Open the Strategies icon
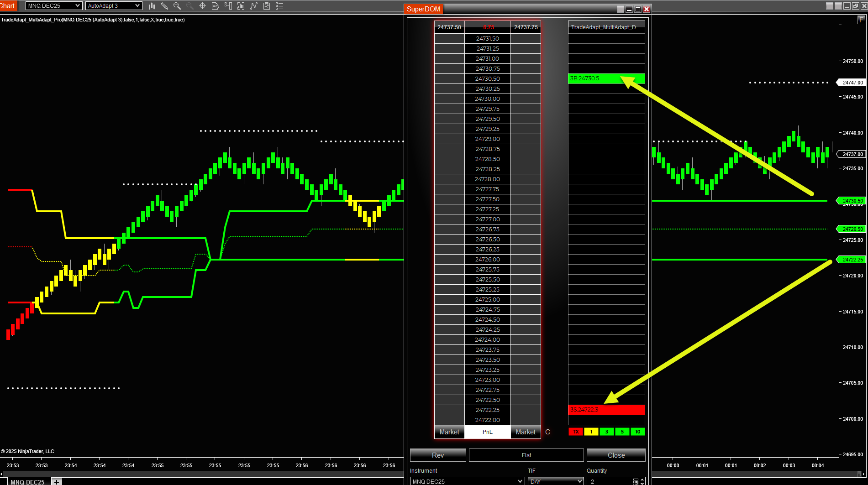This screenshot has width=868, height=485. tap(254, 6)
